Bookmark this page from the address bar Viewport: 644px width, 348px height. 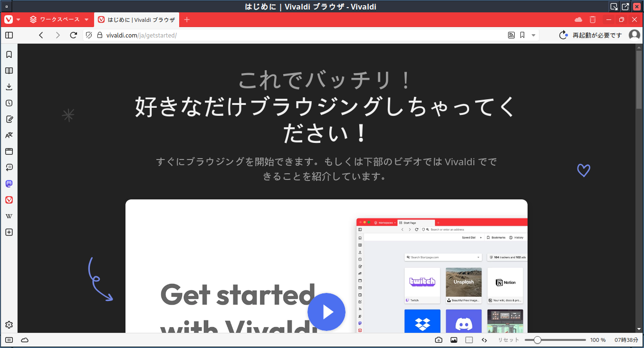coord(522,35)
